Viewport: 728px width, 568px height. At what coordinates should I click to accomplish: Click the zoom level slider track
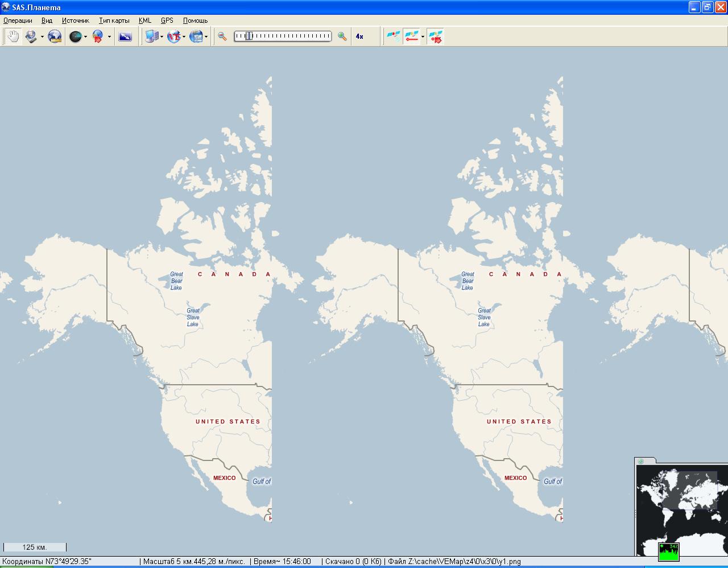click(283, 36)
